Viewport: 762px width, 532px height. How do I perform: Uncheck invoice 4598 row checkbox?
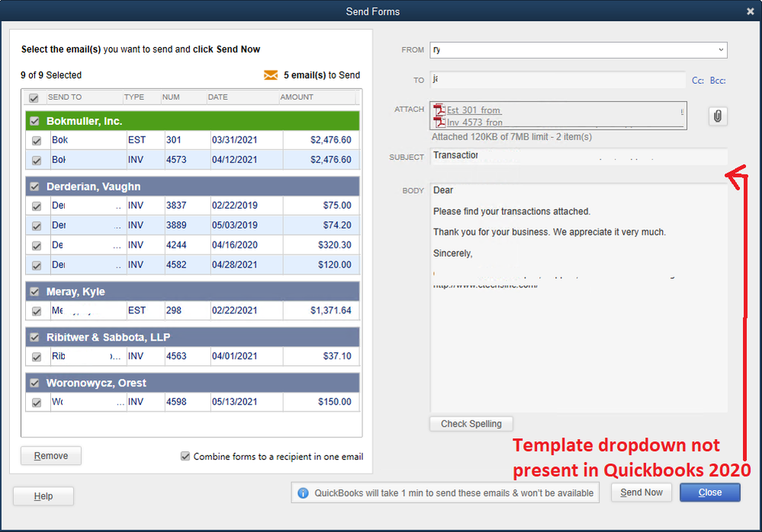point(37,403)
